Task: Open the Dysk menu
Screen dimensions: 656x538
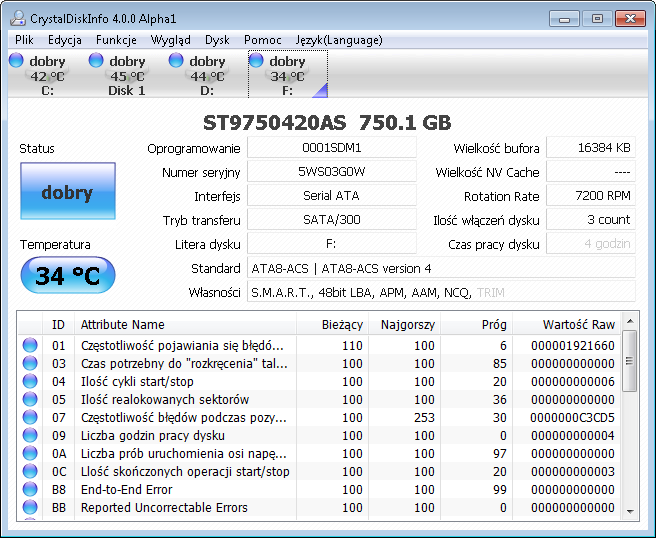Action: coord(217,40)
